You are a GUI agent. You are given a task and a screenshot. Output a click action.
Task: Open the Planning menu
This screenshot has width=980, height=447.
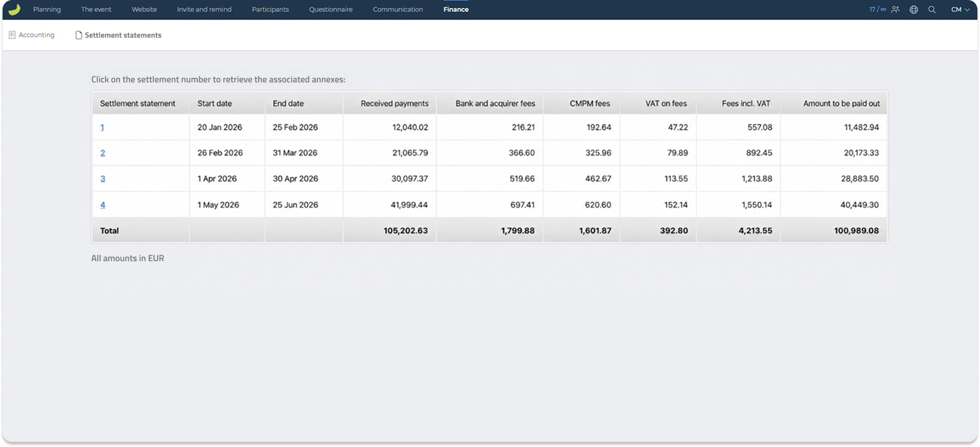coord(47,10)
